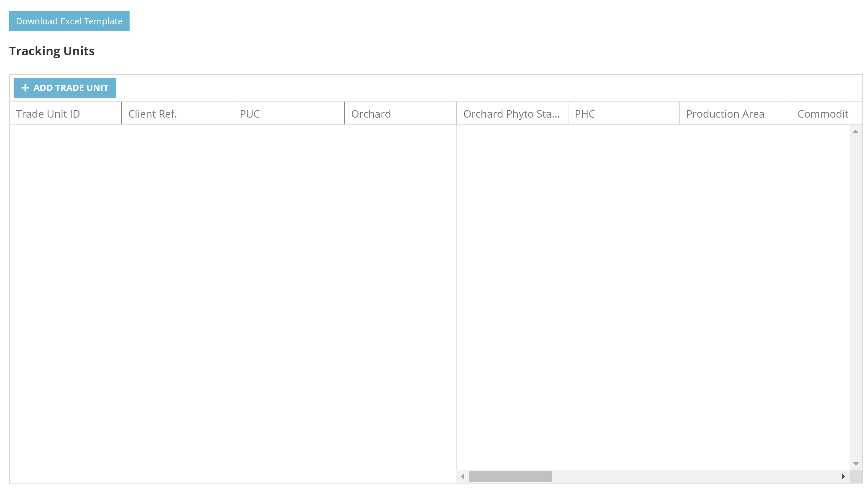
Task: Select the Production Area column header
Action: 735,114
